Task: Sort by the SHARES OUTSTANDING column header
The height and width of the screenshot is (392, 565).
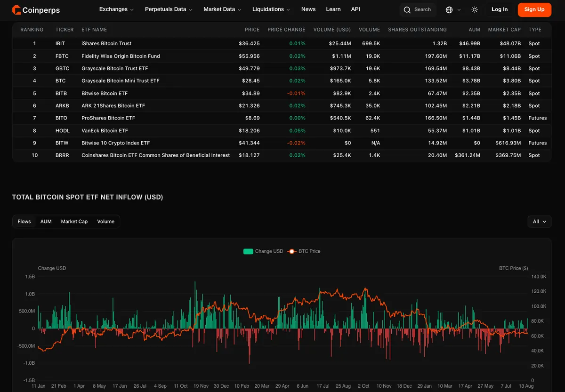Action: (417, 30)
